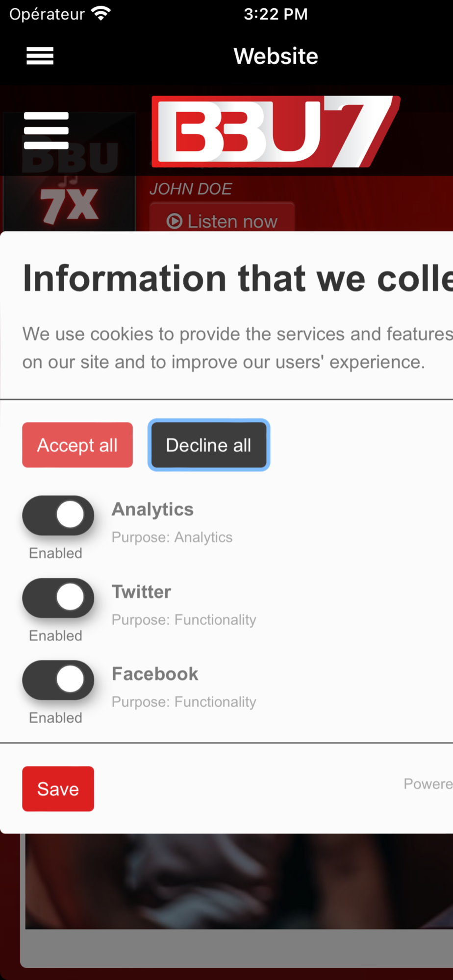Turn off the Twitter toggle
Viewport: 453px width, 980px height.
tap(58, 598)
